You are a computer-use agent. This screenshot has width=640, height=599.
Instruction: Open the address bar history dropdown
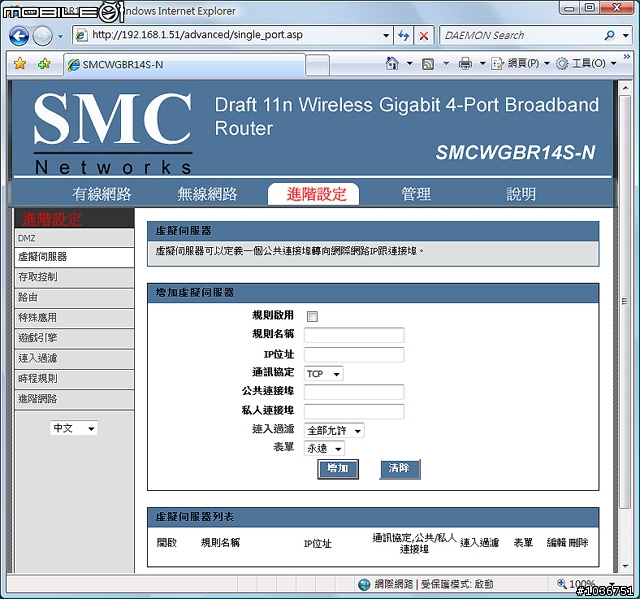tap(386, 35)
